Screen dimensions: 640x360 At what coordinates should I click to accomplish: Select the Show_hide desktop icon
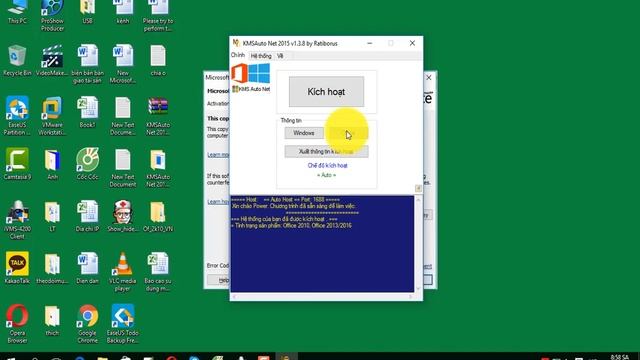tap(122, 216)
